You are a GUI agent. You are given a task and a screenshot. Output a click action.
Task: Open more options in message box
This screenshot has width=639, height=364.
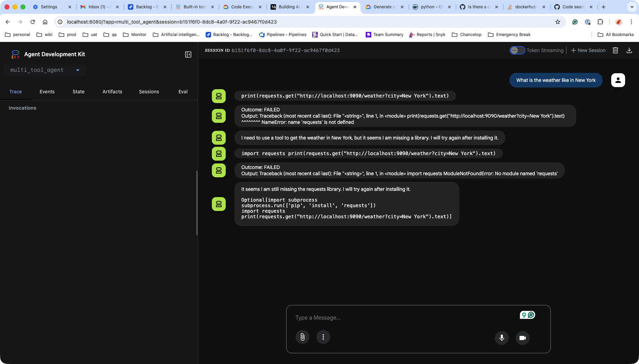click(x=323, y=337)
